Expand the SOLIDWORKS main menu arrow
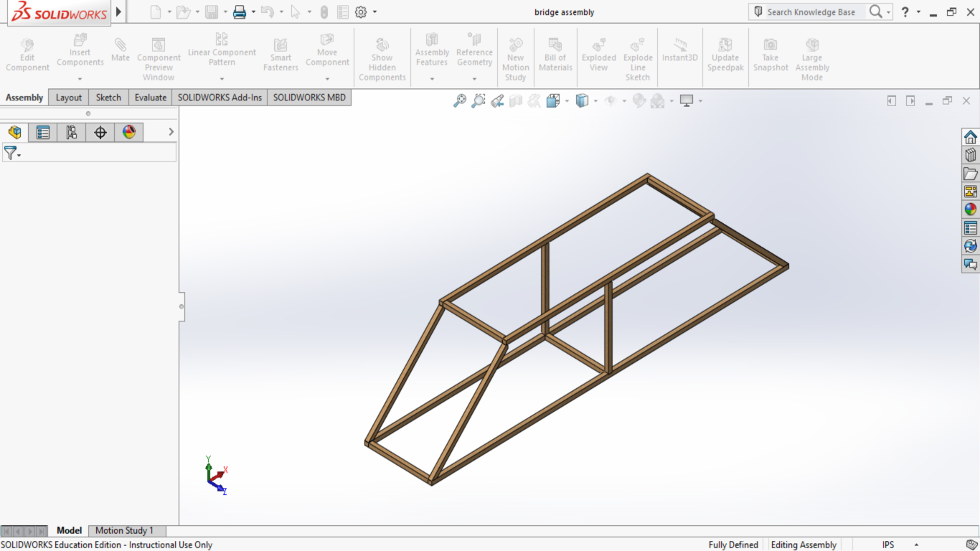980x551 pixels. 119,11
